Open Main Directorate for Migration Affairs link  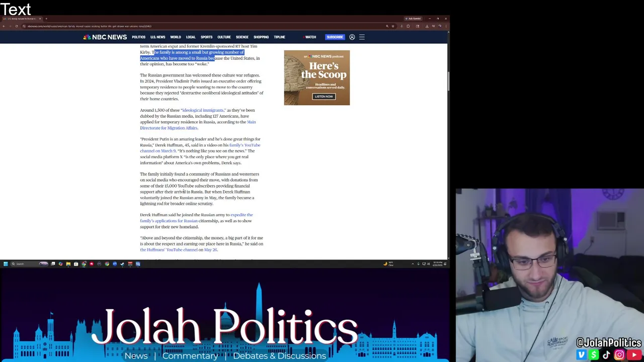(x=198, y=125)
